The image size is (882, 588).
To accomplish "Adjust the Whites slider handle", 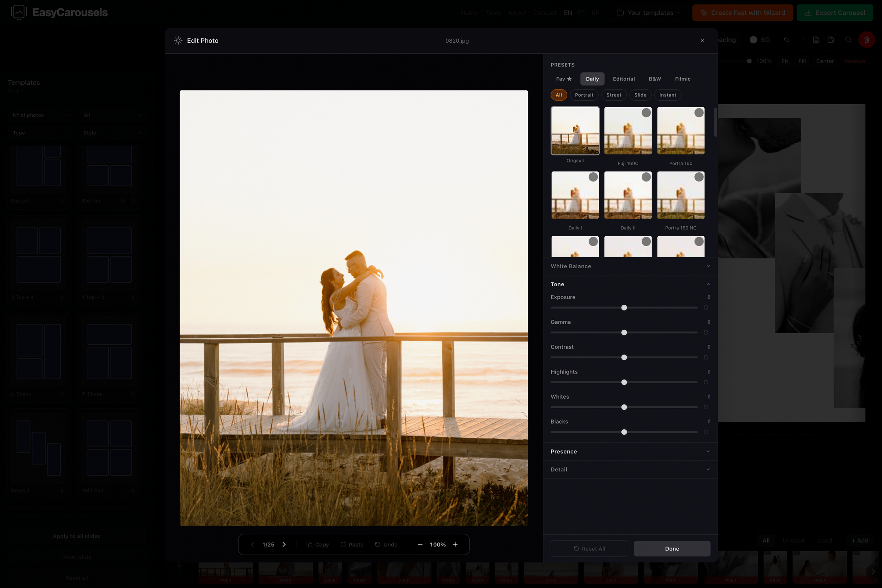I will 624,407.
